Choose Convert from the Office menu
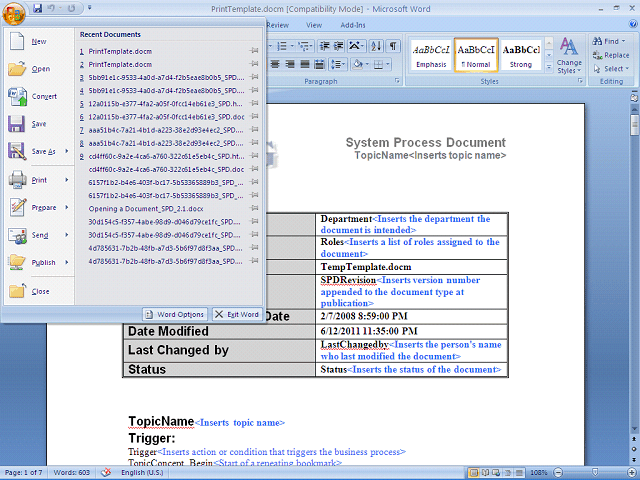The image size is (640, 480). [x=39, y=97]
